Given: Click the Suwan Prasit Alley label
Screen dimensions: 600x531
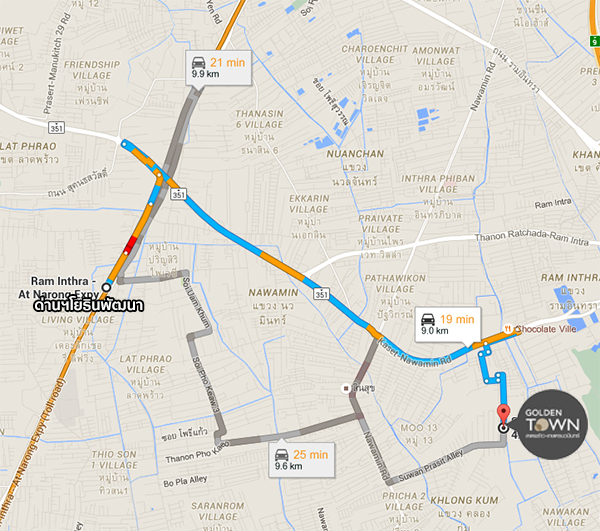Looking at the screenshot, I should pos(431,466).
